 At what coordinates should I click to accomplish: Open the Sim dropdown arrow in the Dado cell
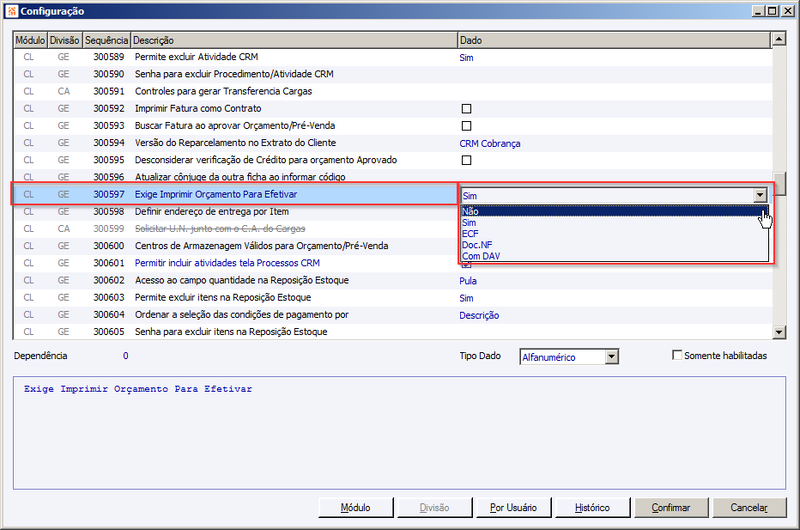(760, 195)
